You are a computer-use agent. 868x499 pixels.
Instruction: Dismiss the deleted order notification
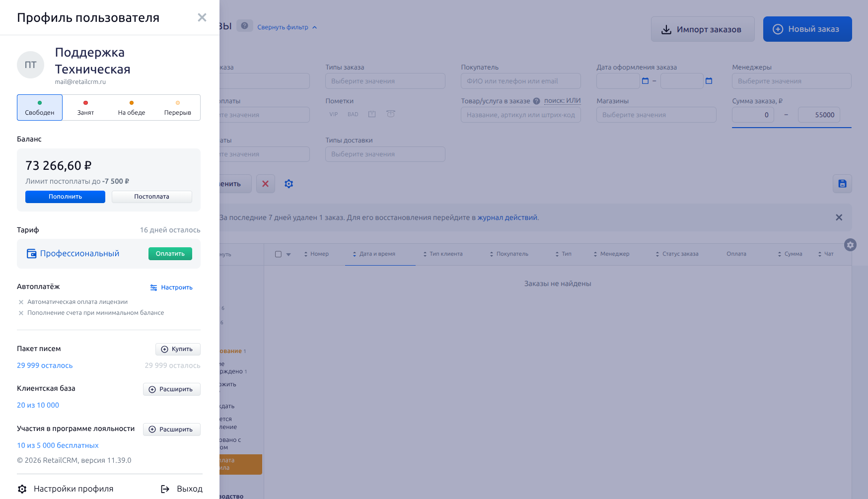tap(839, 217)
